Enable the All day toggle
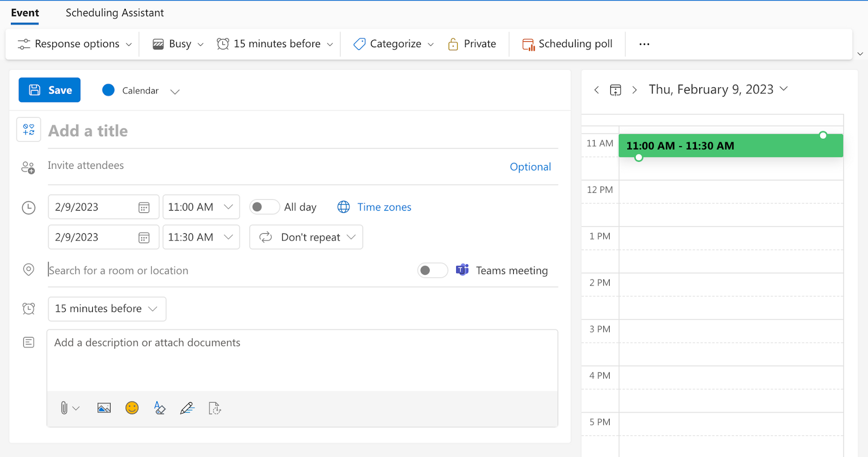Image resolution: width=868 pixels, height=457 pixels. click(264, 207)
